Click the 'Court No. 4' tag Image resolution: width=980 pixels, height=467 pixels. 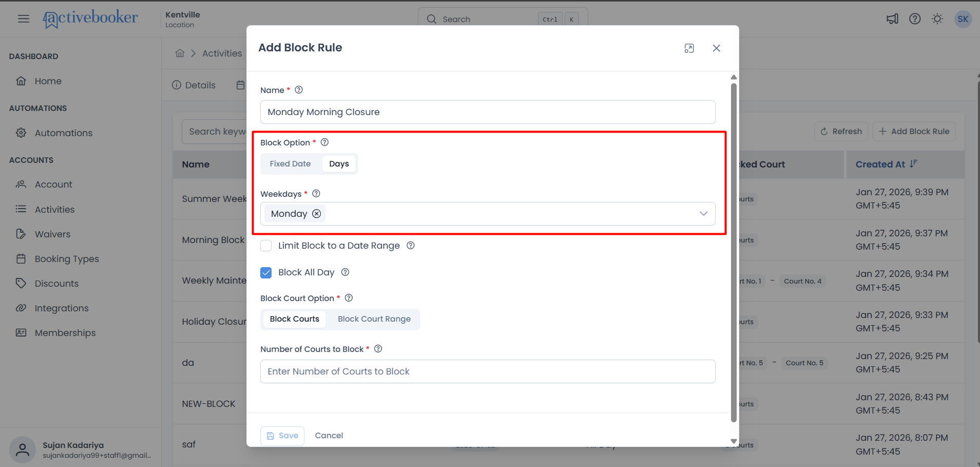[802, 281]
